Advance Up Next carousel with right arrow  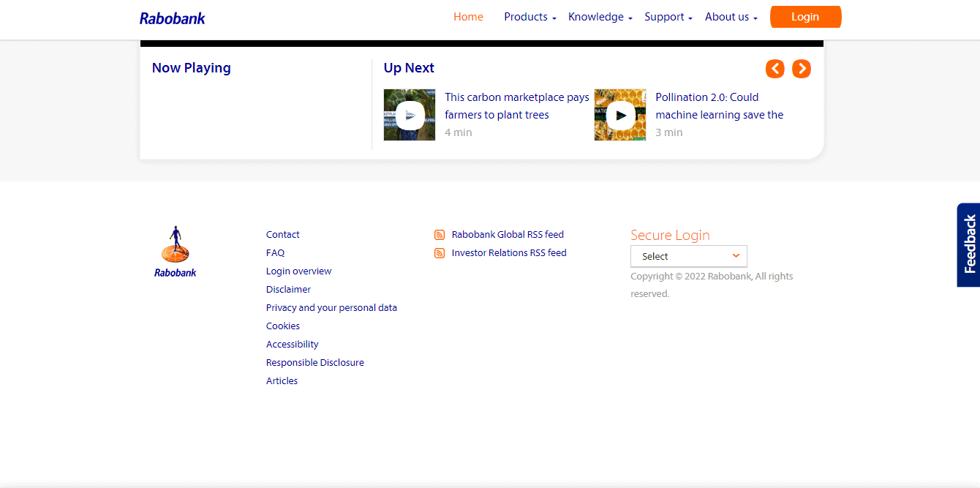coord(802,69)
